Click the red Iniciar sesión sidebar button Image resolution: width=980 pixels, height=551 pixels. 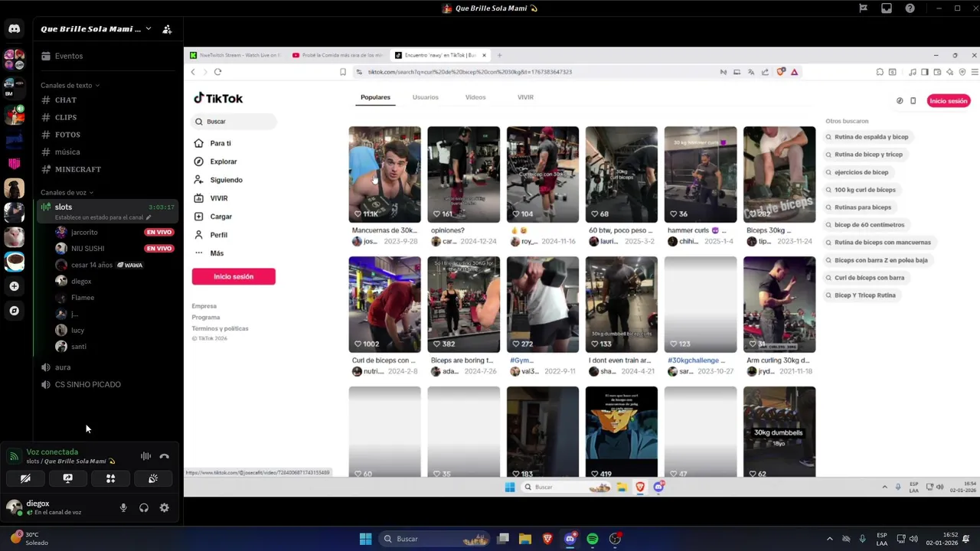click(234, 276)
